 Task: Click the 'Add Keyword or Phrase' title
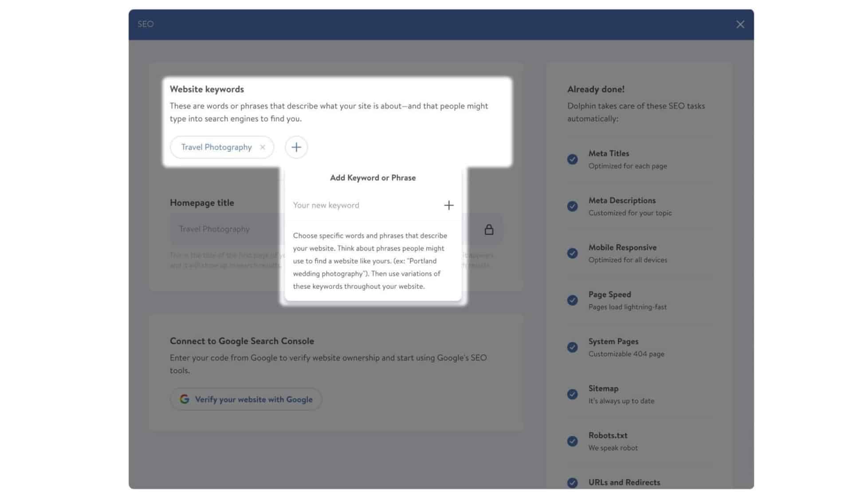(373, 178)
